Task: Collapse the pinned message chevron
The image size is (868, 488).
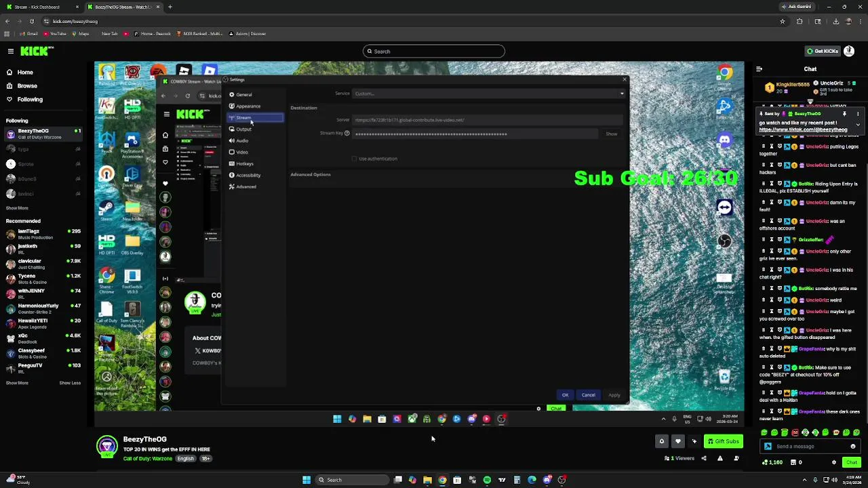Action: coord(858,125)
